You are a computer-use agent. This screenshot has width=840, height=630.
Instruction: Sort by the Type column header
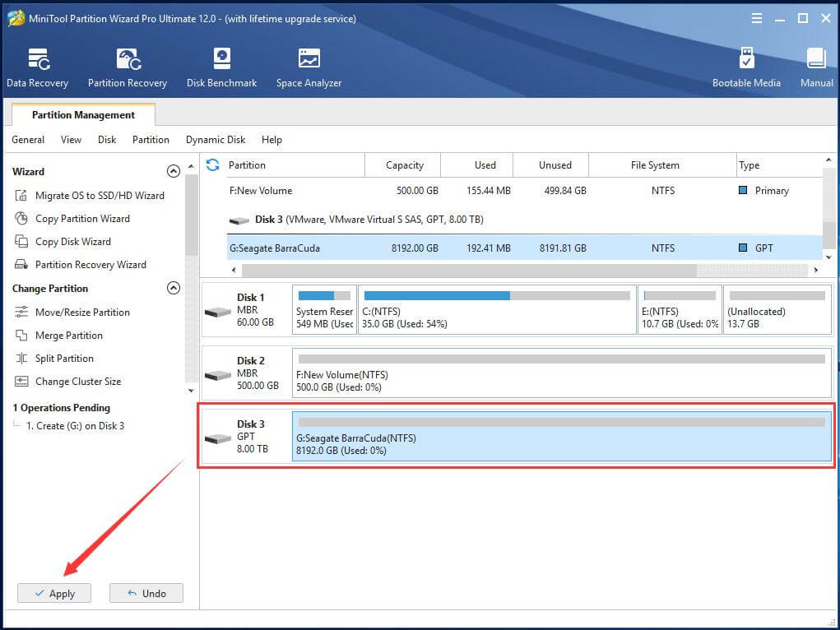pos(779,165)
